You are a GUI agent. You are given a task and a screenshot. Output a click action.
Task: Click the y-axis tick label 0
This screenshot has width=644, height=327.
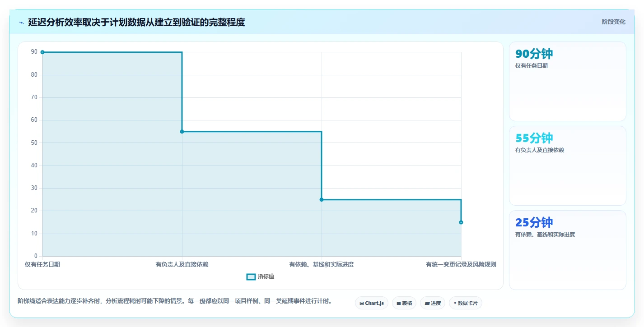tap(36, 256)
